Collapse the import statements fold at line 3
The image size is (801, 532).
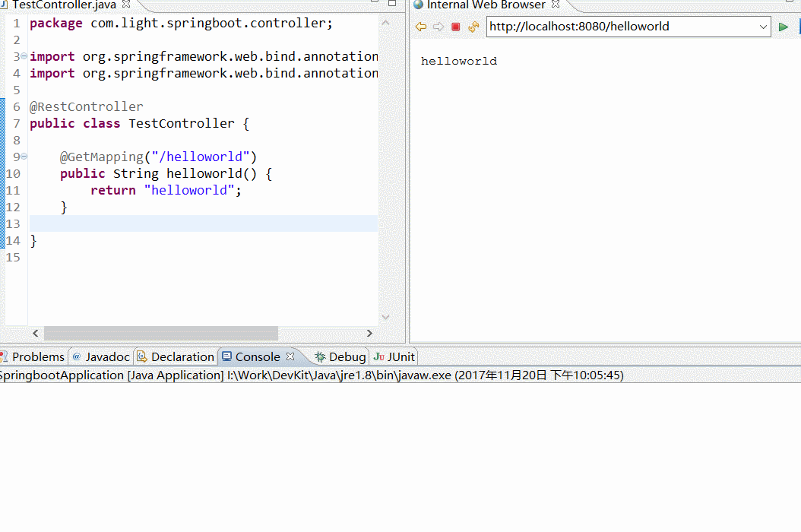coord(23,56)
